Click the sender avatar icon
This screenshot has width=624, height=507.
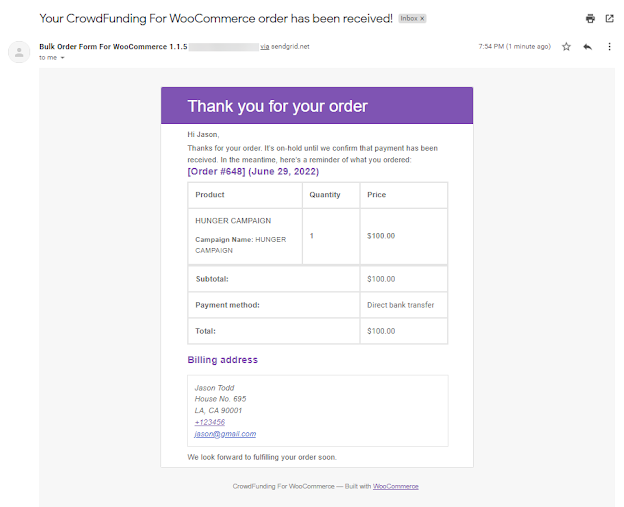click(19, 52)
